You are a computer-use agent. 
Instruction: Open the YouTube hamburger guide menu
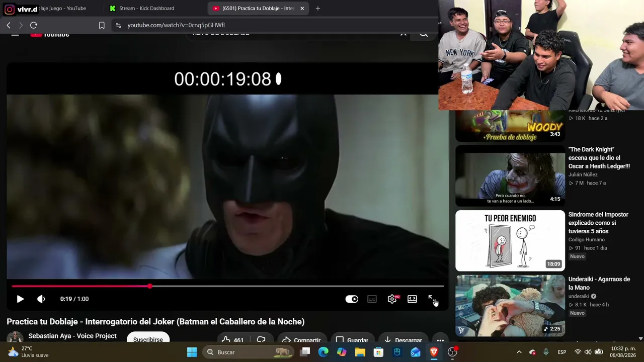pyautogui.click(x=15, y=34)
